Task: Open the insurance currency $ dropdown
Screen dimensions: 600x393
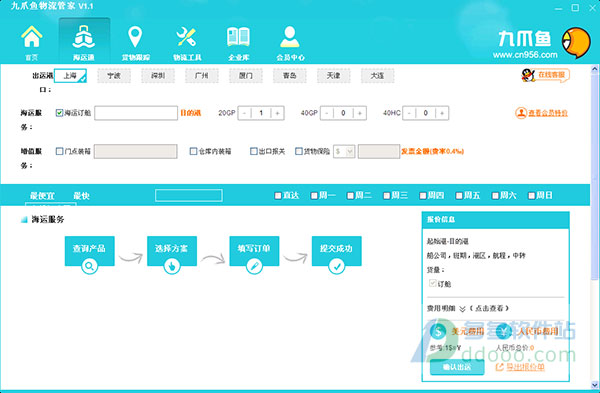Action: click(344, 152)
